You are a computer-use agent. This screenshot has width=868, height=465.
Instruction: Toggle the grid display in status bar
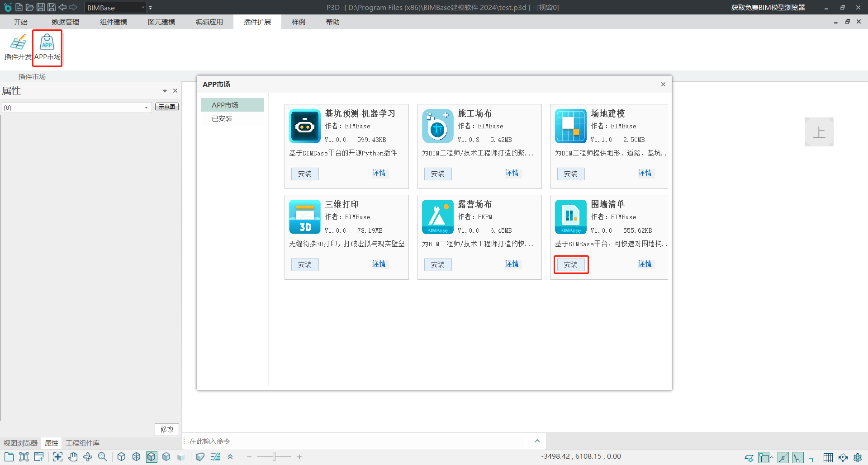pyautogui.click(x=828, y=458)
